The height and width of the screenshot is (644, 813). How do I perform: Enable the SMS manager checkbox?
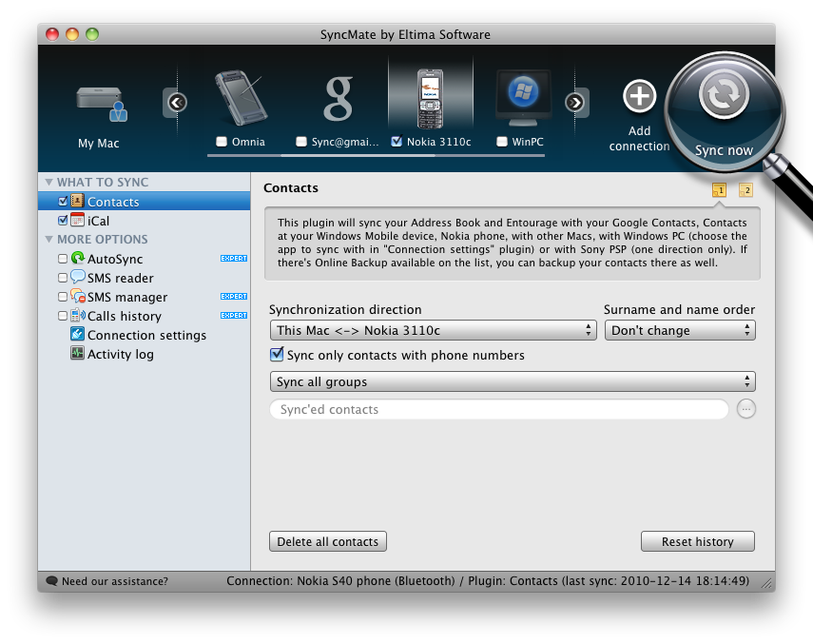pyautogui.click(x=63, y=297)
